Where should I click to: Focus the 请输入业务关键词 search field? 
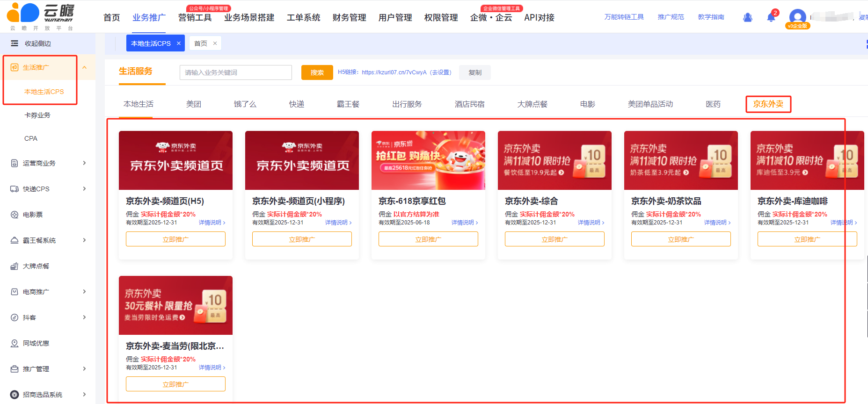[236, 72]
